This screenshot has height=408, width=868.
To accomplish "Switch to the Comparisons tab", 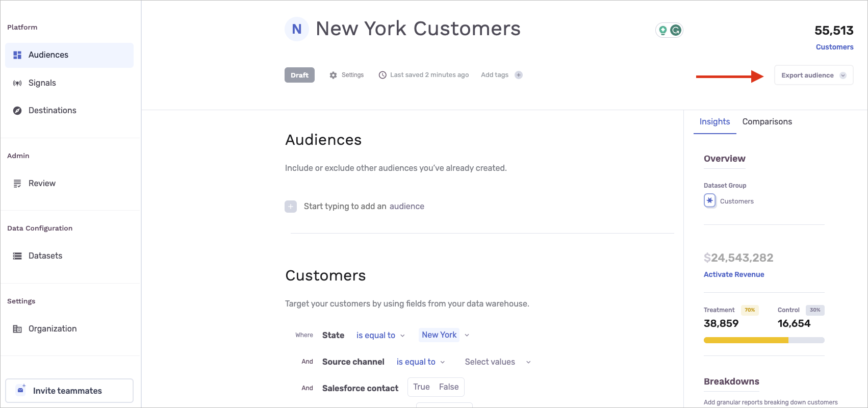I will (x=767, y=122).
